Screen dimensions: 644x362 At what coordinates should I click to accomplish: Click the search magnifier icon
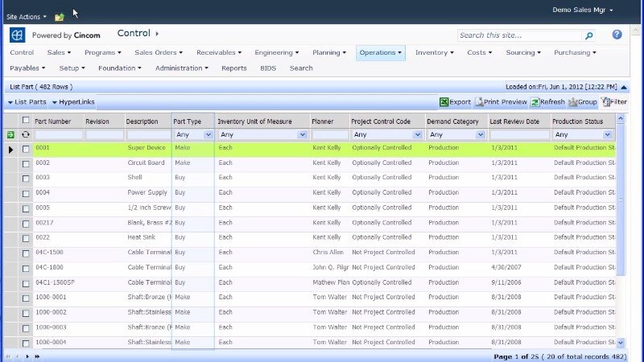pyautogui.click(x=589, y=35)
